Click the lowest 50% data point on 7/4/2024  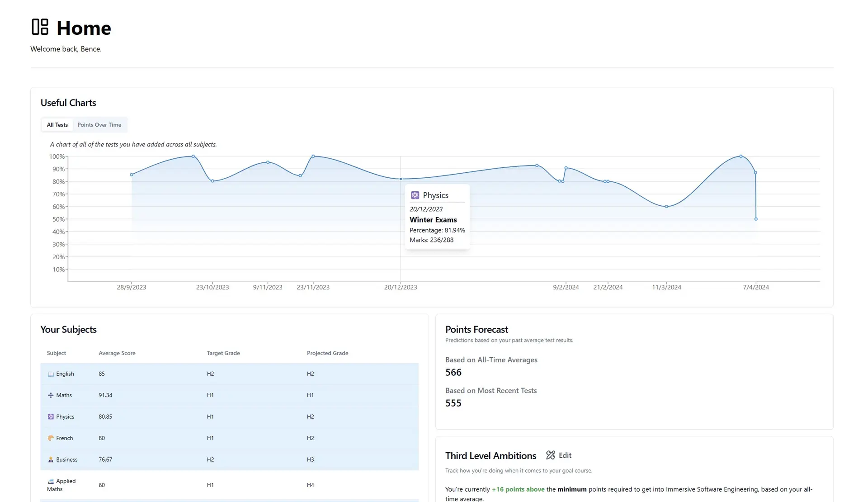click(756, 219)
